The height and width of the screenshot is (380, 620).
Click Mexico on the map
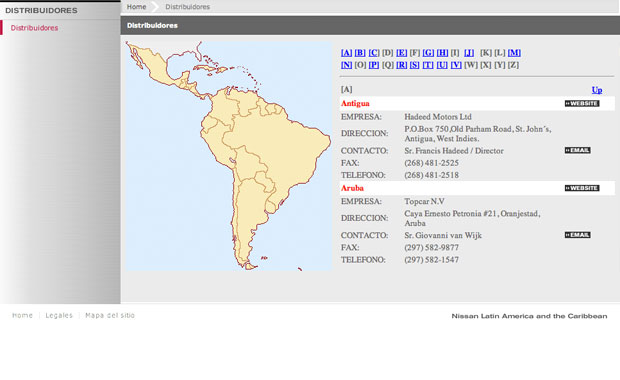(154, 67)
